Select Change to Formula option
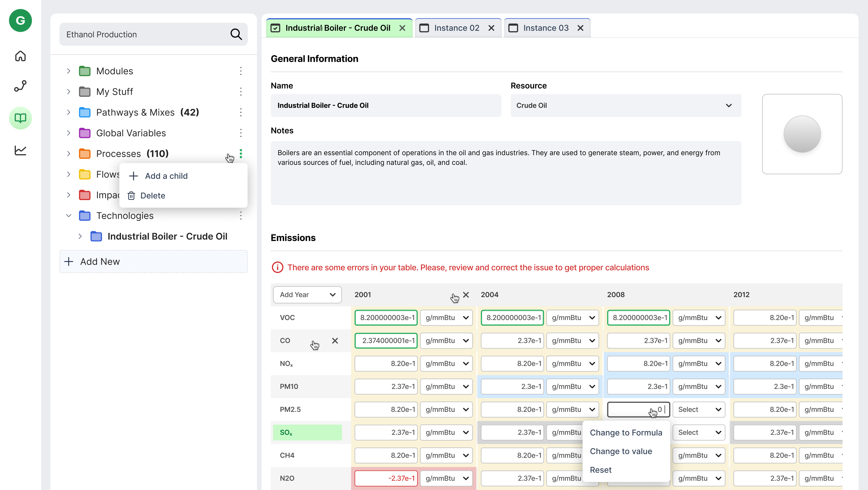 point(626,432)
